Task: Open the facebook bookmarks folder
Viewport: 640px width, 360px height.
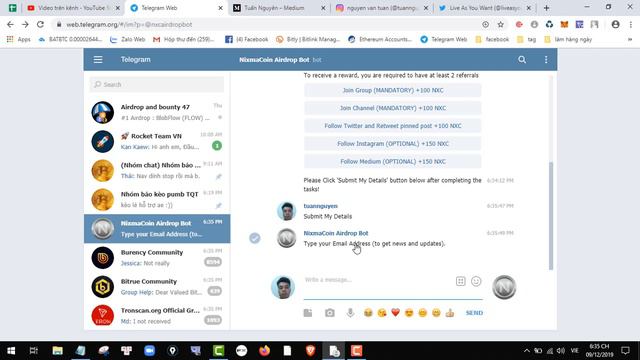Action: pyautogui.click(x=492, y=39)
